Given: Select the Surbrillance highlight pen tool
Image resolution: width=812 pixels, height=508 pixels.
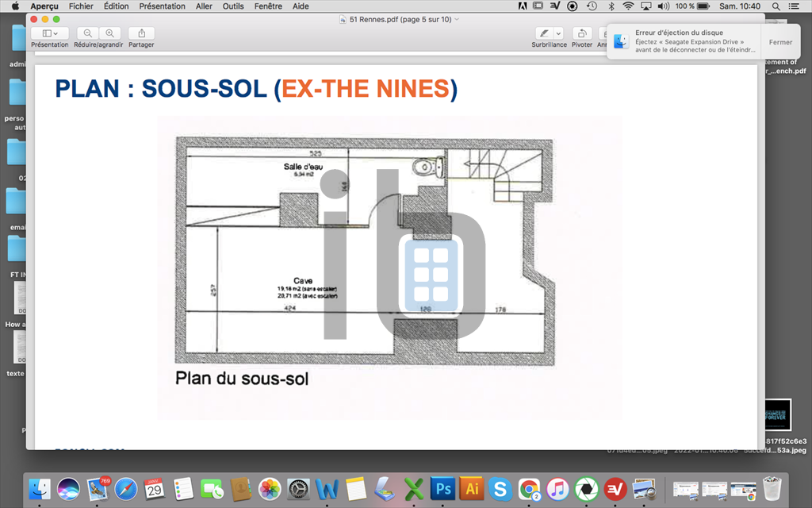Looking at the screenshot, I should coord(544,33).
